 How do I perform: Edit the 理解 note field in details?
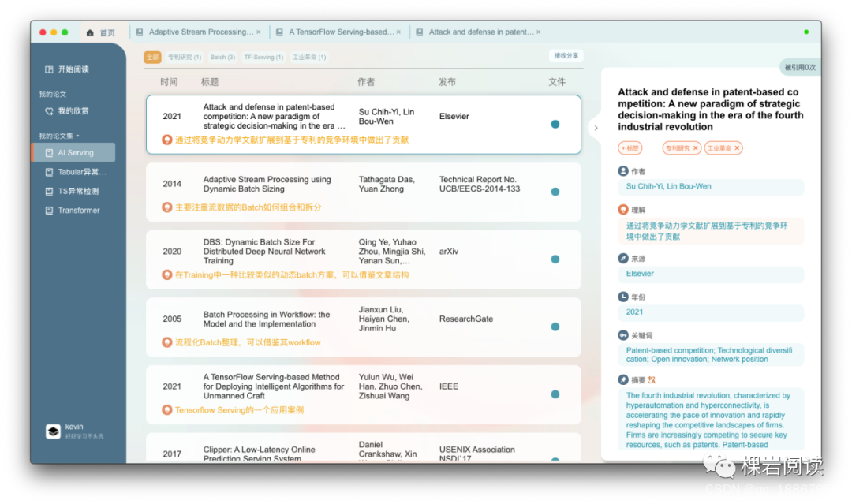pyautogui.click(x=711, y=231)
